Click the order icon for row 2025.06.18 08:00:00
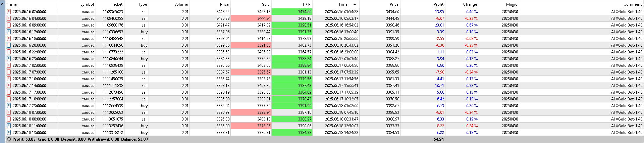The width and height of the screenshot is (644, 143). (x=9, y=119)
